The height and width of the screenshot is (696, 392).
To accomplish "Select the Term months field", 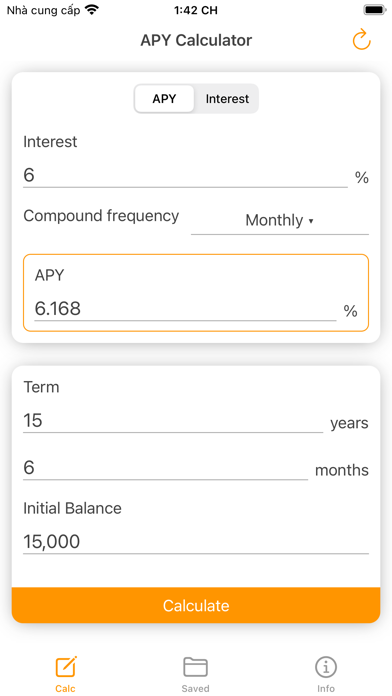I will pos(165,468).
